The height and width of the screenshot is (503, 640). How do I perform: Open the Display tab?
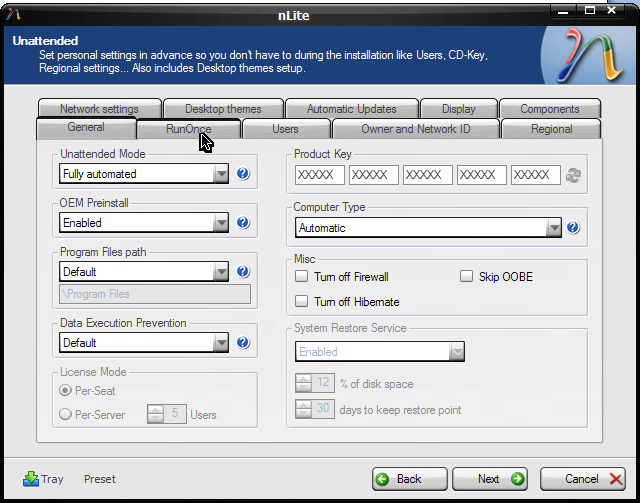[459, 109]
